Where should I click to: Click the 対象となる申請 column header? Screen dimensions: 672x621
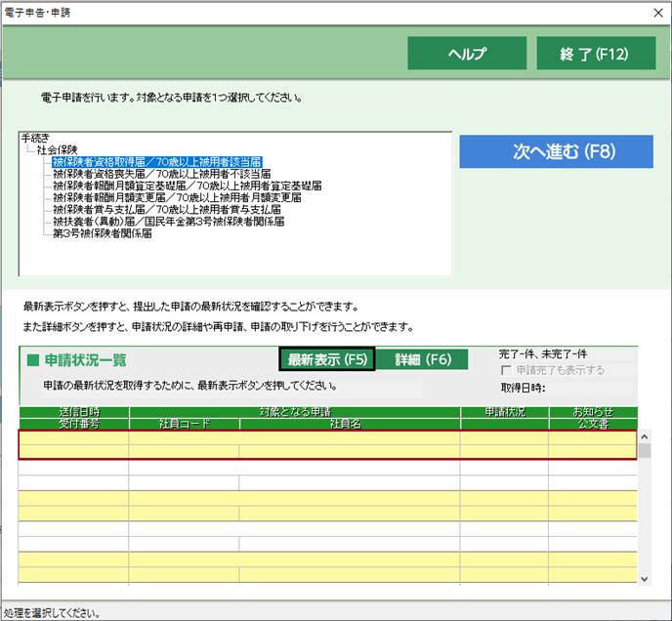[295, 412]
